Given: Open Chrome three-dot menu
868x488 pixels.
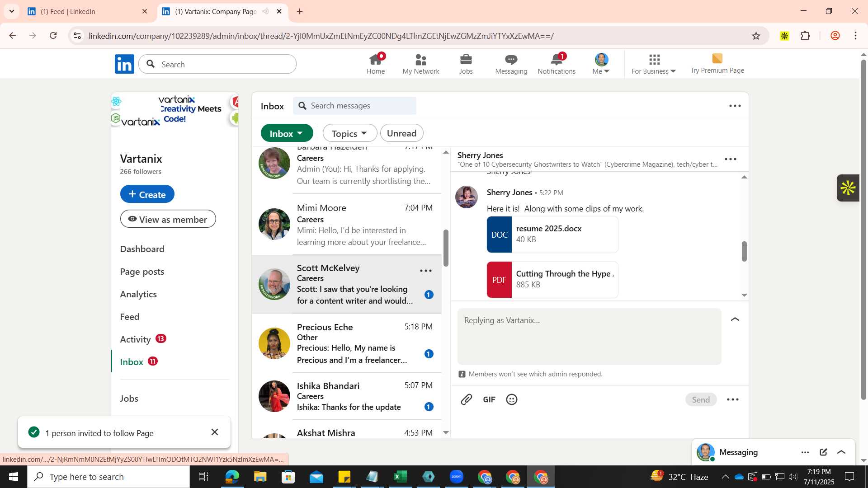Looking at the screenshot, I should click(x=855, y=36).
